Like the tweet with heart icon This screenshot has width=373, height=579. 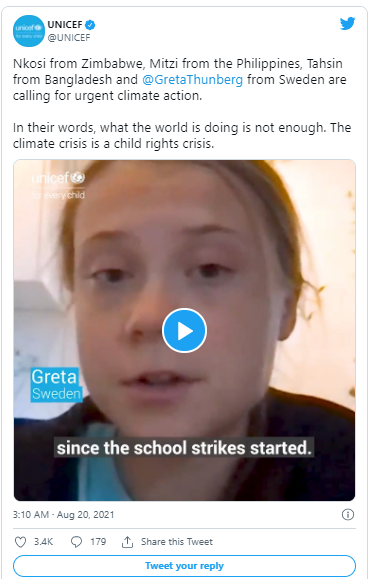click(x=20, y=542)
